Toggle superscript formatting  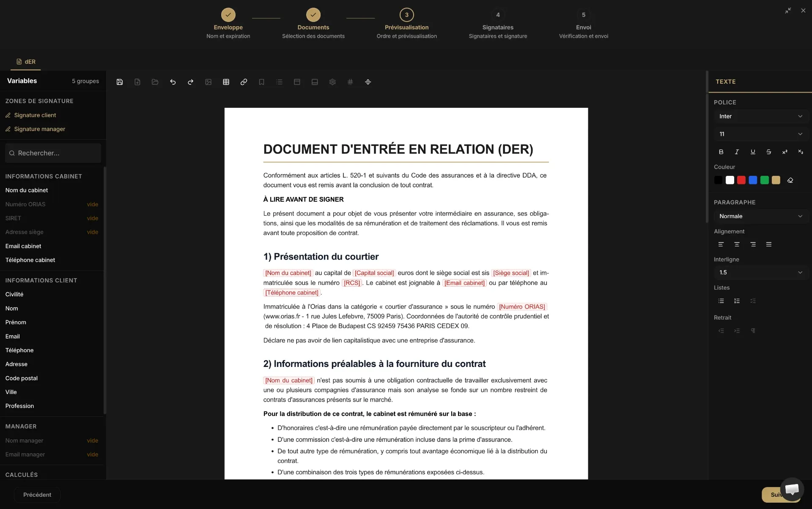coord(785,152)
